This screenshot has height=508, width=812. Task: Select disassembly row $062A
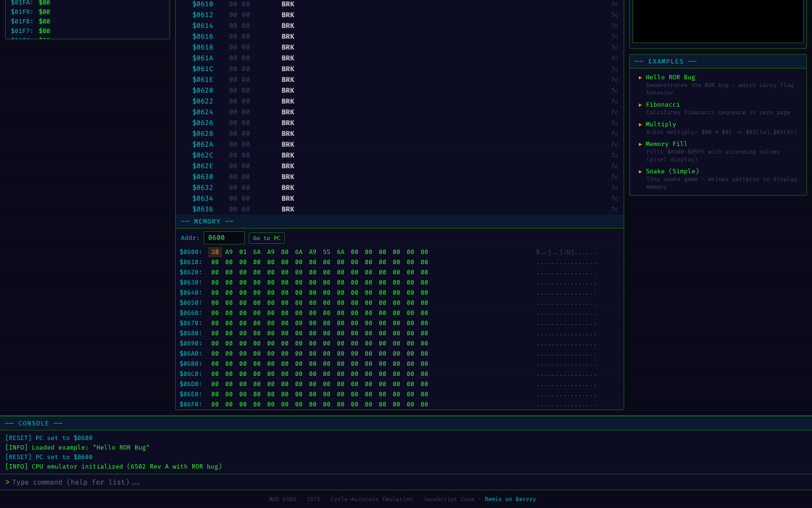click(400, 144)
